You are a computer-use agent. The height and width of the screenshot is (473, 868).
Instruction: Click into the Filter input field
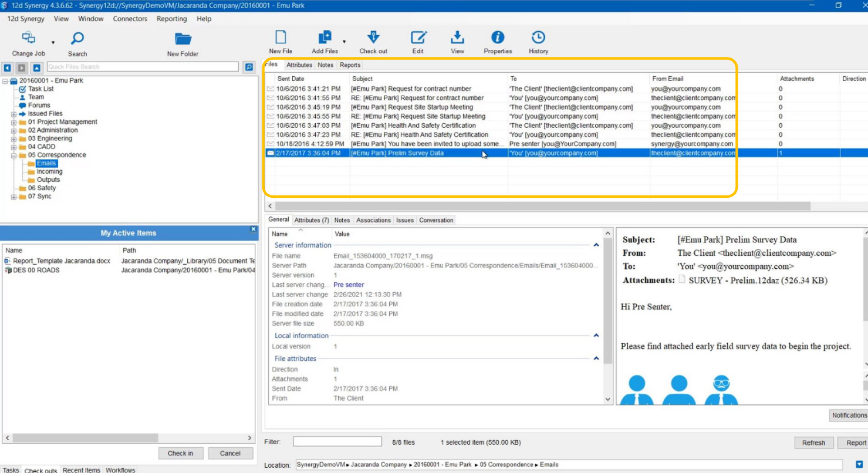click(x=337, y=441)
